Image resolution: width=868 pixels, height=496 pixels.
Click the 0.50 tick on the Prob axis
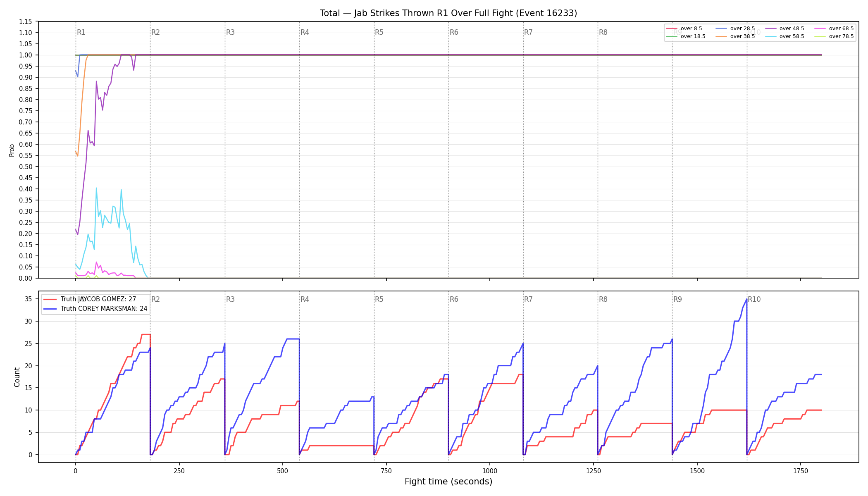click(x=26, y=167)
